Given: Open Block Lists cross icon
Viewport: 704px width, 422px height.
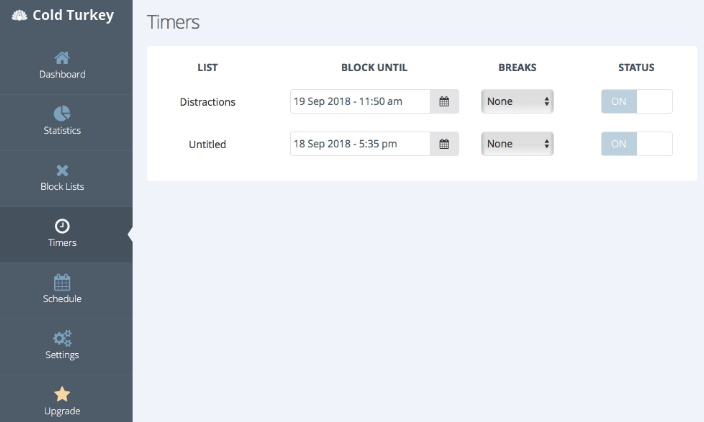Looking at the screenshot, I should (x=62, y=170).
